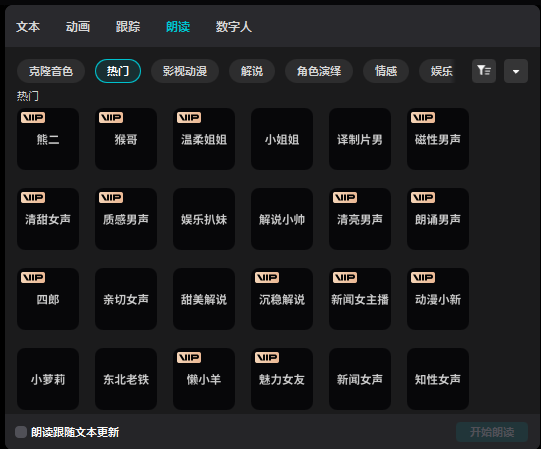Image resolution: width=541 pixels, height=449 pixels.
Task: Enable 朗读跟随文本更新 checkbox
Action: coord(21,432)
